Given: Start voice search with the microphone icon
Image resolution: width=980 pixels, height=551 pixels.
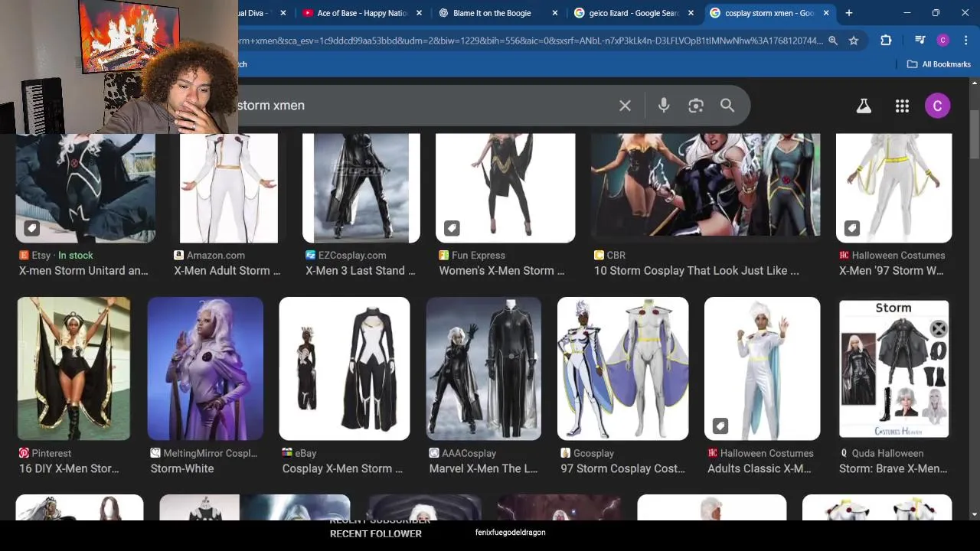Looking at the screenshot, I should (664, 106).
